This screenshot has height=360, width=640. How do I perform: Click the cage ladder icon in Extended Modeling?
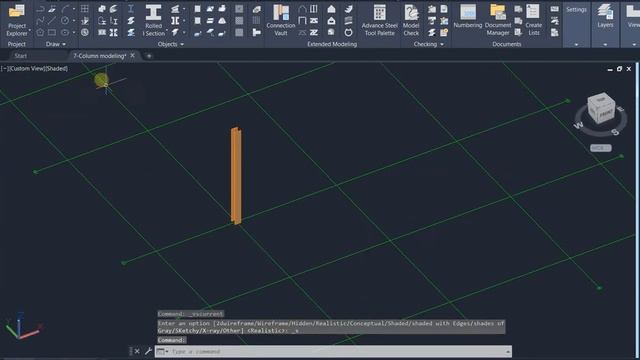coord(348,32)
